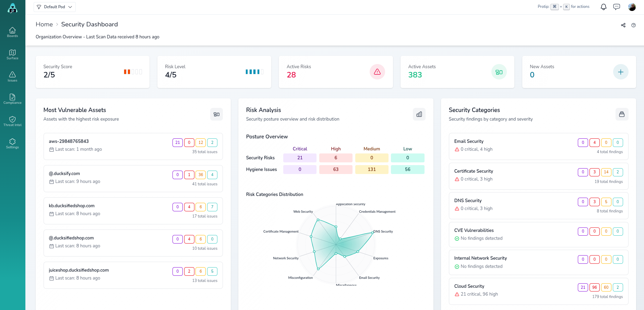
Task: Click the Risk Analysis bar chart icon
Action: (x=419, y=114)
